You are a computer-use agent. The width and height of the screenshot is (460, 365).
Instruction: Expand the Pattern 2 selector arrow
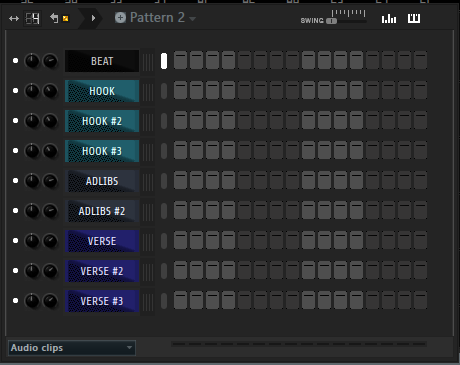(x=192, y=19)
